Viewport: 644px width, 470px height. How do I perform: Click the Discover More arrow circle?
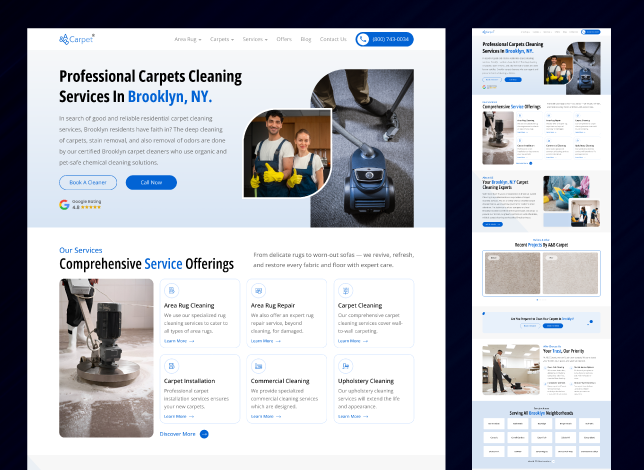[x=204, y=434]
